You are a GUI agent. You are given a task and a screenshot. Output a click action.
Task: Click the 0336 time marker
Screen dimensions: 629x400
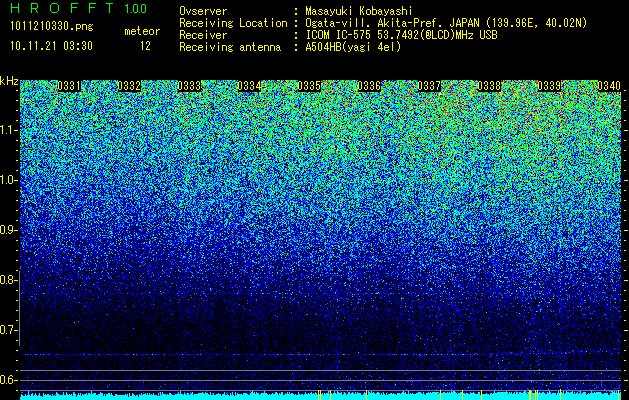click(x=369, y=86)
